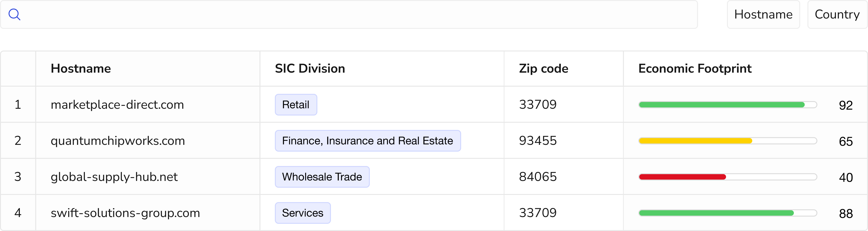
Task: Open the Hostname filter button
Action: 763,14
